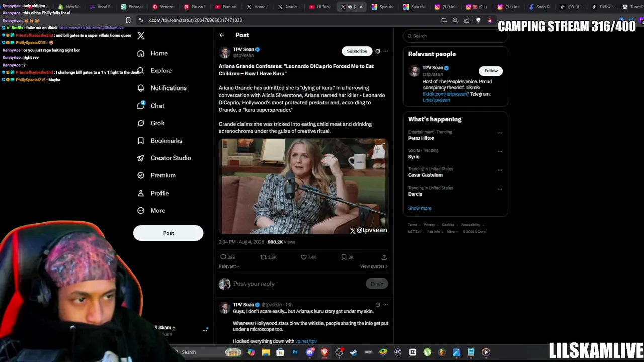644x362 pixels.
Task: Open more options for Perez Hilton trend
Action: point(500,133)
